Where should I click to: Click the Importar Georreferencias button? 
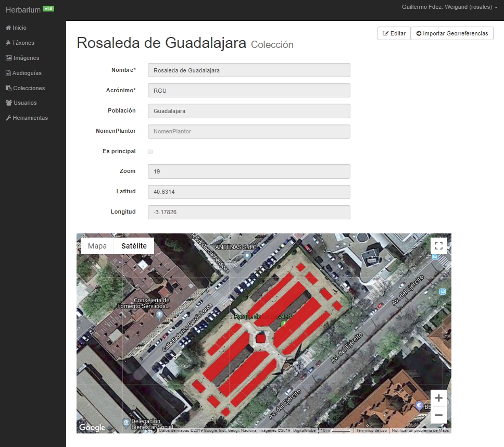point(452,33)
